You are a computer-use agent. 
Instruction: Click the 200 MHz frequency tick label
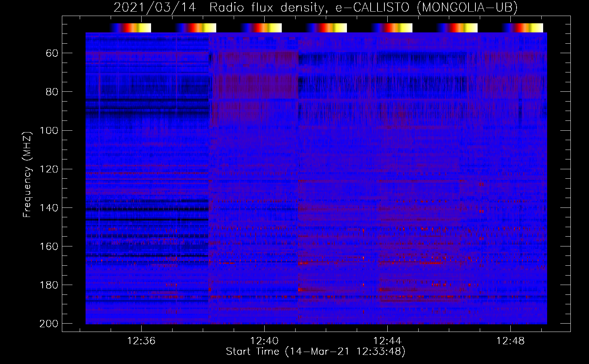pos(49,324)
